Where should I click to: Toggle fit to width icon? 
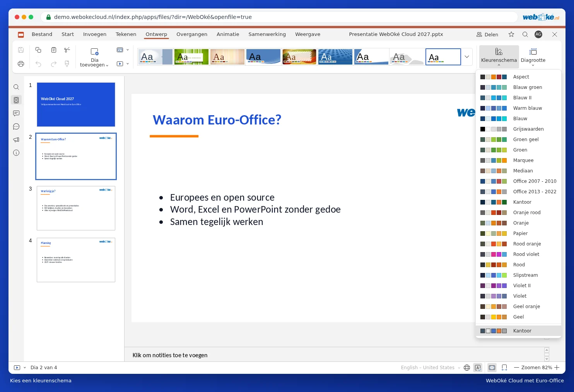504,368
